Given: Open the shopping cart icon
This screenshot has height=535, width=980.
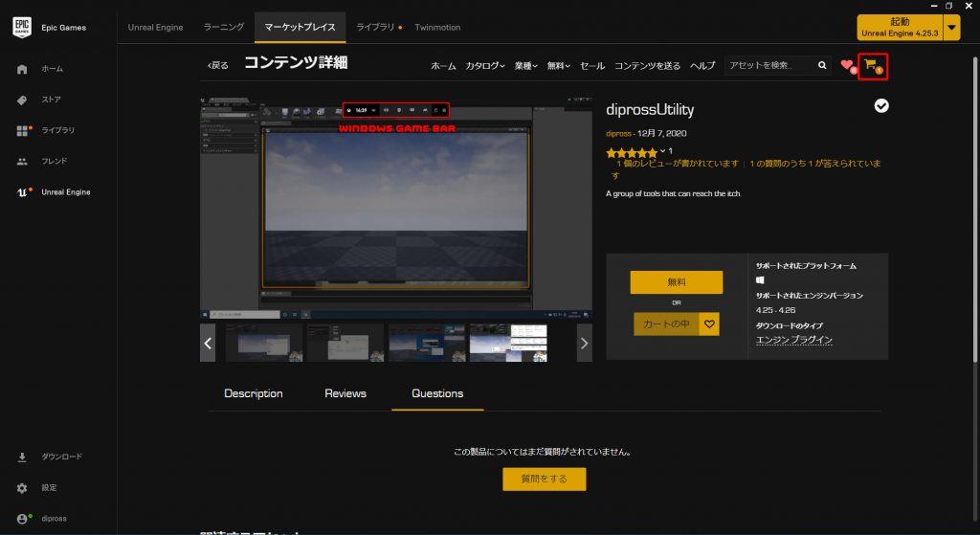Looking at the screenshot, I should pos(872,66).
